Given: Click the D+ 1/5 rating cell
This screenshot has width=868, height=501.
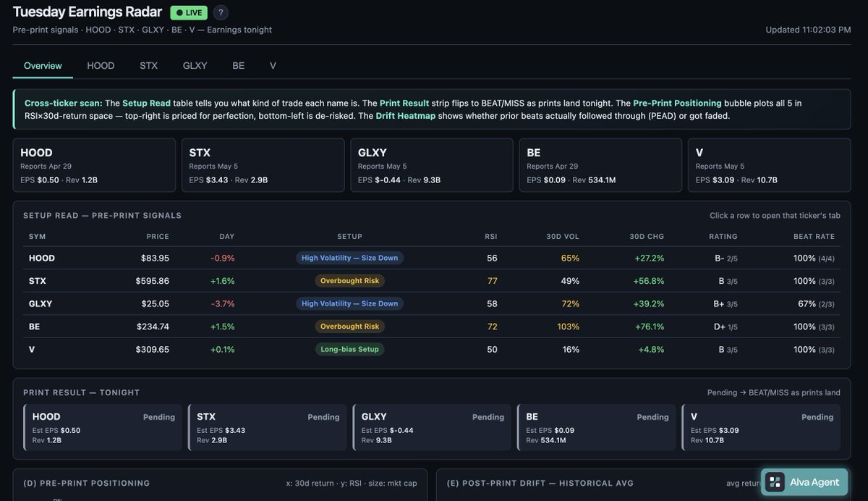Looking at the screenshot, I should [x=724, y=327].
